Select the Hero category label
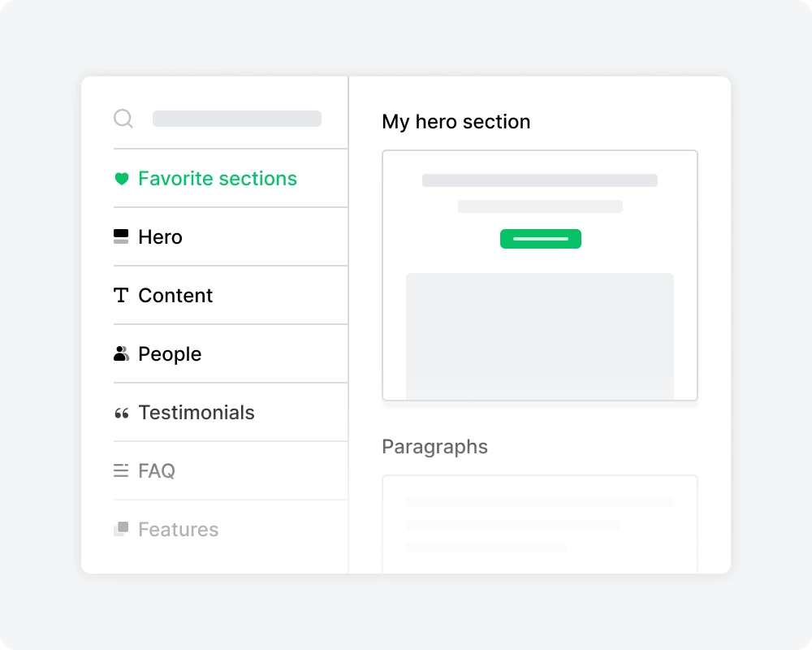 coord(160,237)
